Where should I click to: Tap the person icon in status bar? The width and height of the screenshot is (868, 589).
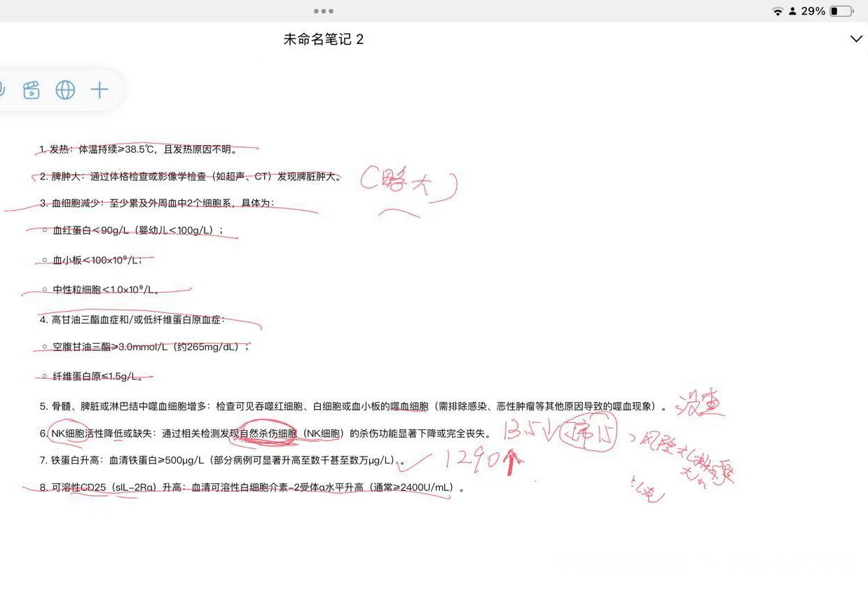[792, 11]
